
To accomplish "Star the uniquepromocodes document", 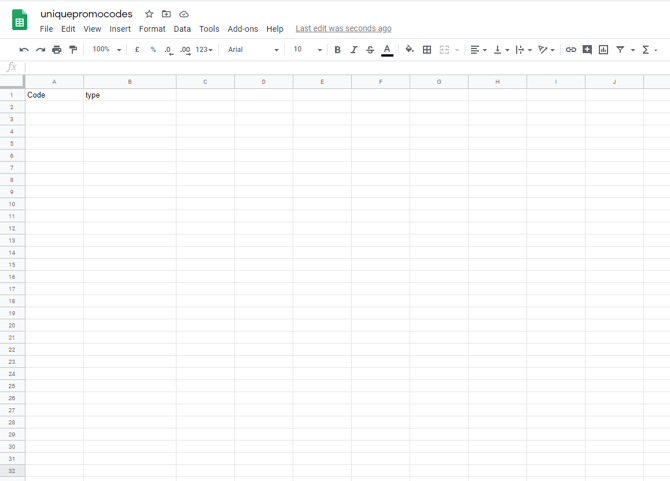I will [x=149, y=14].
